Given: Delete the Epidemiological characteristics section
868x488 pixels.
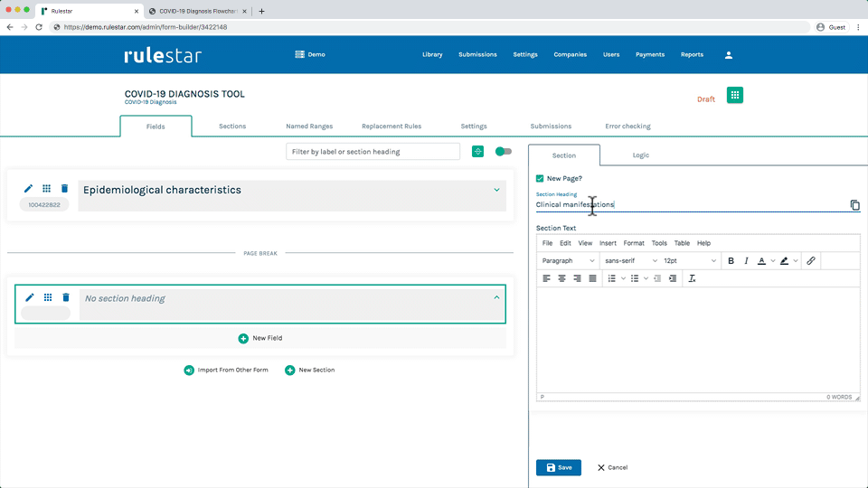Looking at the screenshot, I should click(x=65, y=189).
